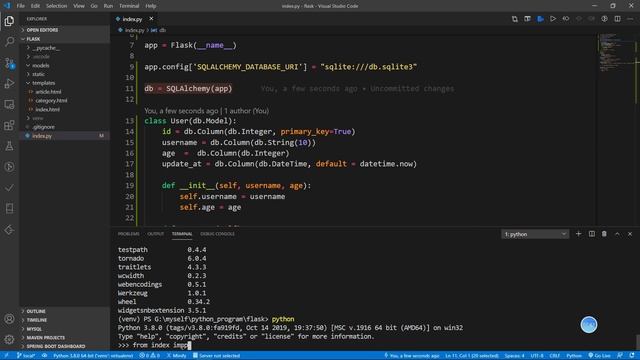The image size is (640, 360).
Task: Click notifications bell in status bar
Action: [x=632, y=356]
